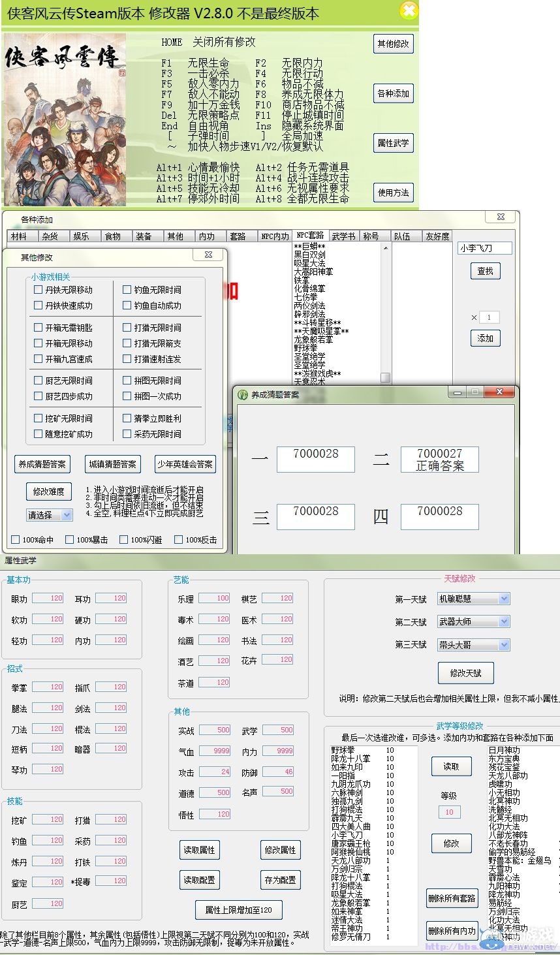Enable 丹铁无限移动 checkbox
Screen dimensions: 560x955
tap(63, 290)
